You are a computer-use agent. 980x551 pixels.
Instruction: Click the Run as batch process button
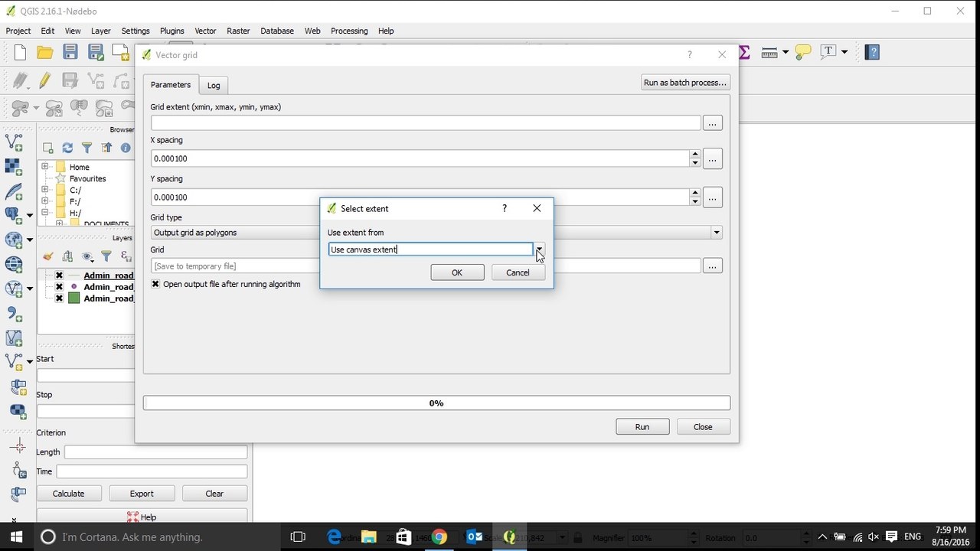[x=685, y=83]
